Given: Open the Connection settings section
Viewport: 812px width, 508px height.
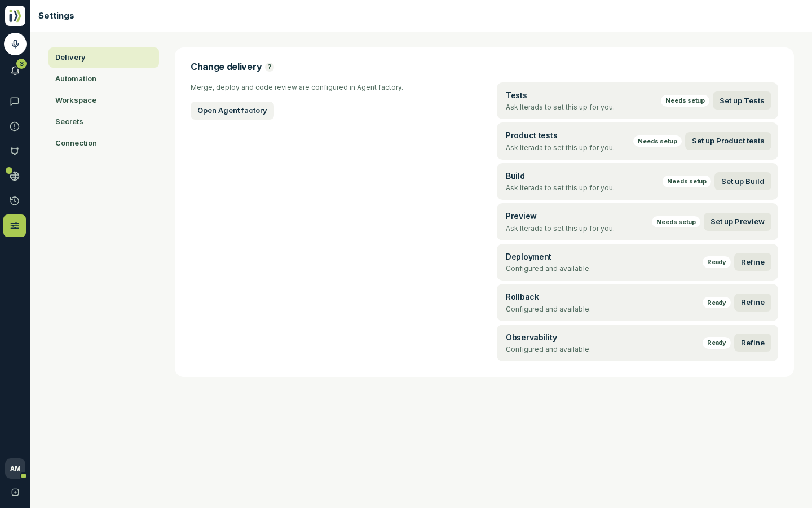Looking at the screenshot, I should 104,143.
